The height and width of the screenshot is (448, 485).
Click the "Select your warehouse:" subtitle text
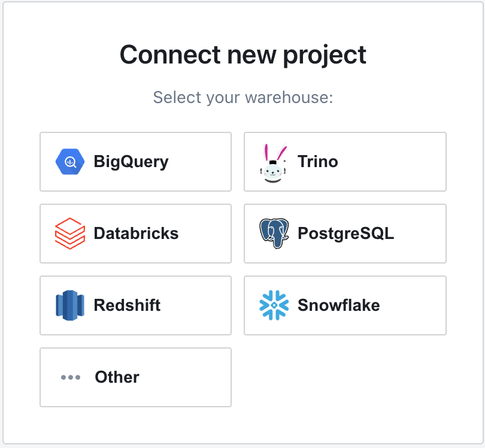pos(243,98)
